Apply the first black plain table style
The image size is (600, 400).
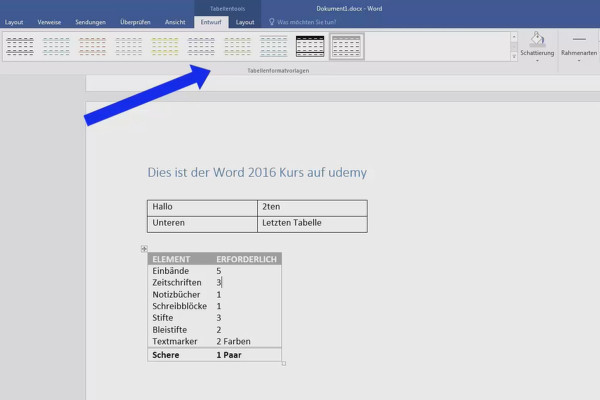(20, 46)
